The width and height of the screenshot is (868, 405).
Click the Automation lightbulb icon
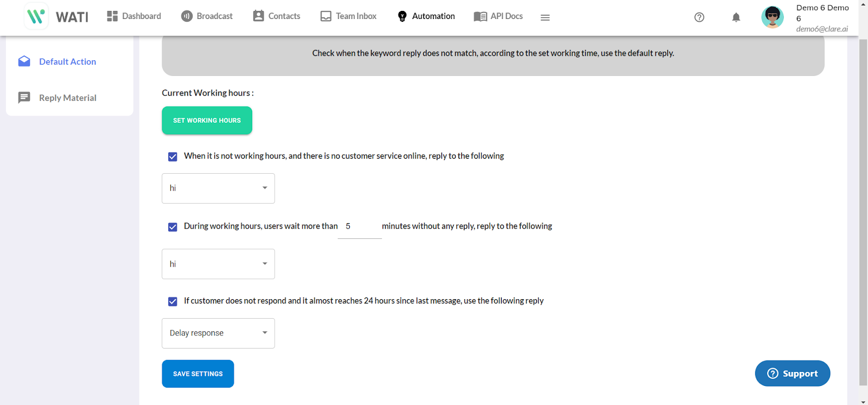click(x=402, y=16)
